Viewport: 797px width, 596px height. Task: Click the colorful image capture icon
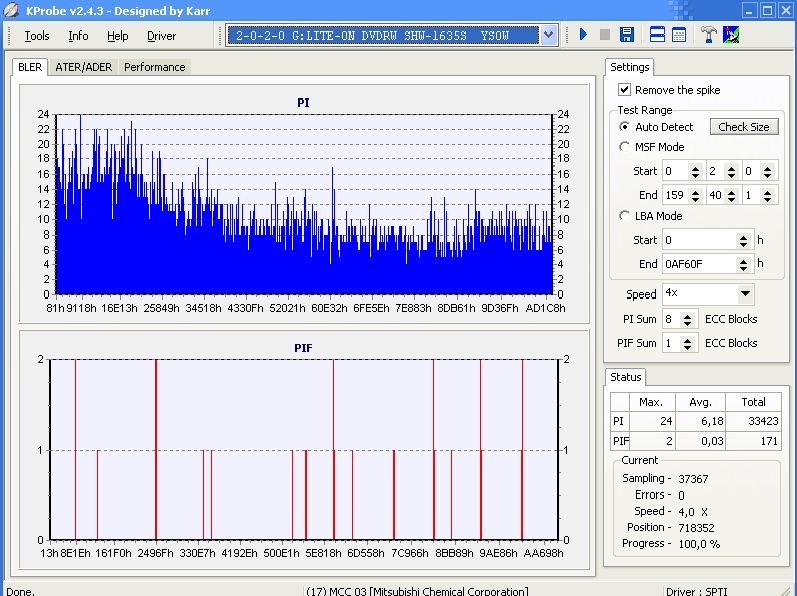tap(731, 35)
